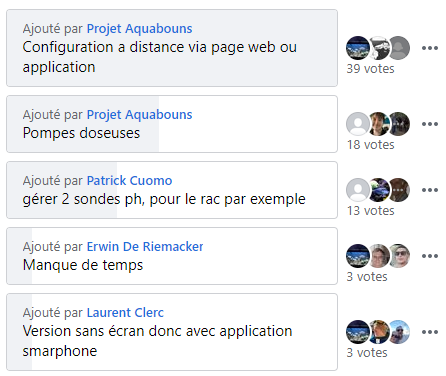Screen dimensions: 446x376
Task: Open more options for the 39 votes option
Action: [x=430, y=48]
